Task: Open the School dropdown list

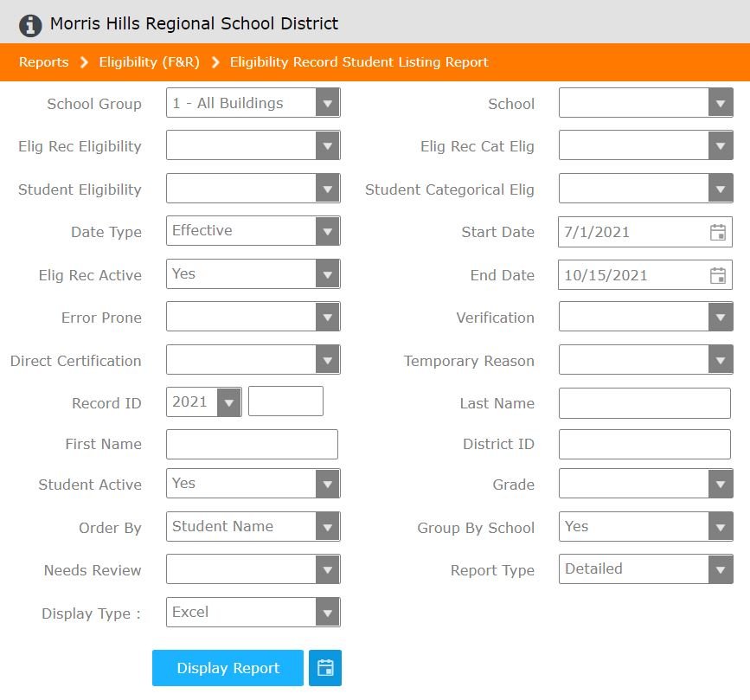Action: pyautogui.click(x=720, y=103)
